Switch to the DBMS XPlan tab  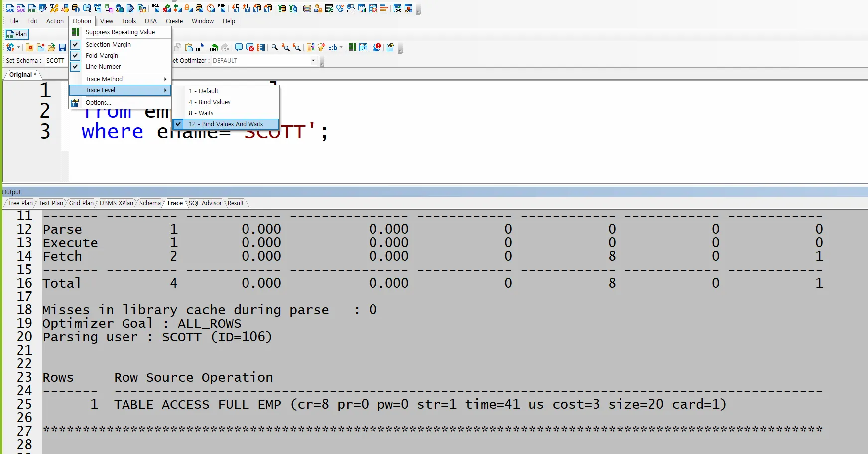click(x=117, y=203)
